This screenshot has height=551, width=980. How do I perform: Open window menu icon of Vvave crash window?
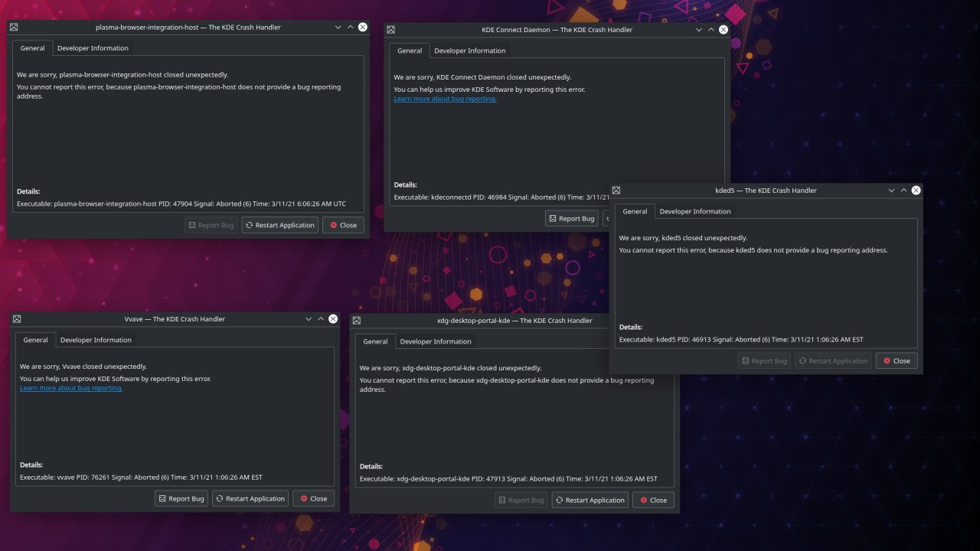(x=17, y=319)
